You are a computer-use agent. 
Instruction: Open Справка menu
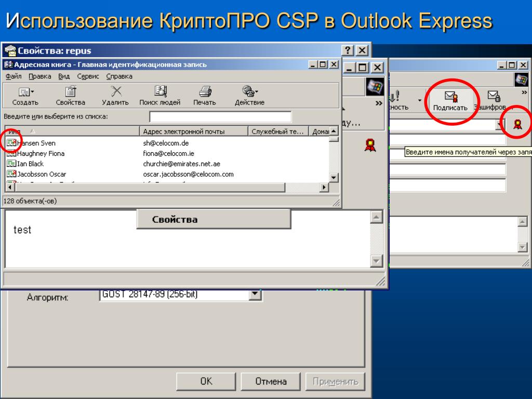(x=119, y=76)
